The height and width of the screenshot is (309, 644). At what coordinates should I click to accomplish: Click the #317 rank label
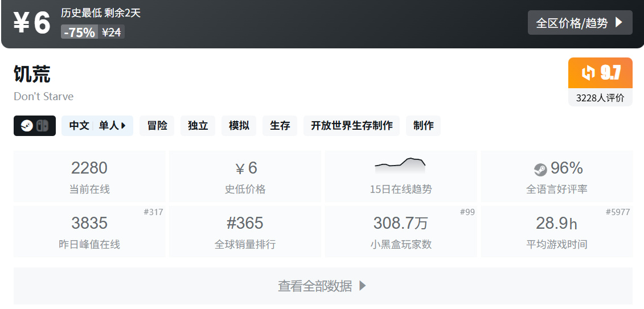(153, 212)
